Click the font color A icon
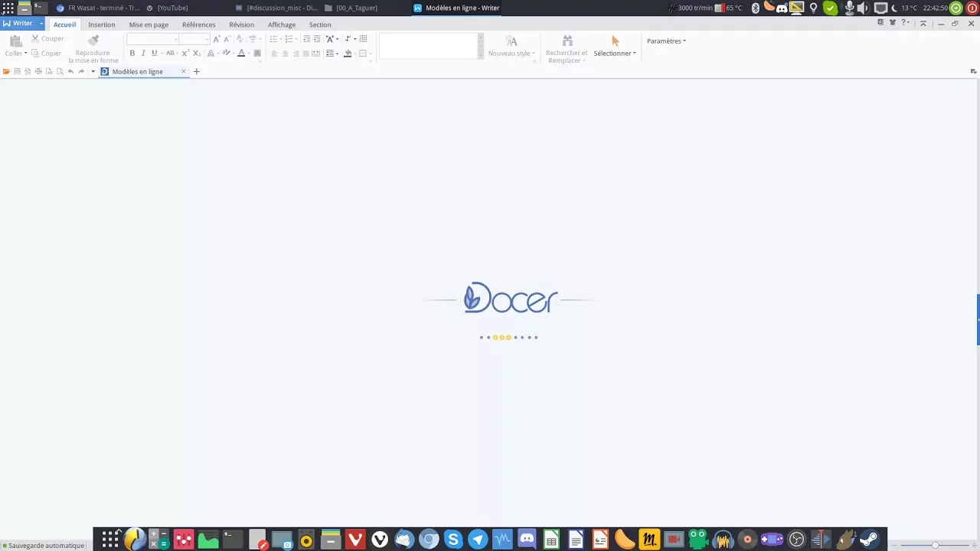 coord(241,54)
